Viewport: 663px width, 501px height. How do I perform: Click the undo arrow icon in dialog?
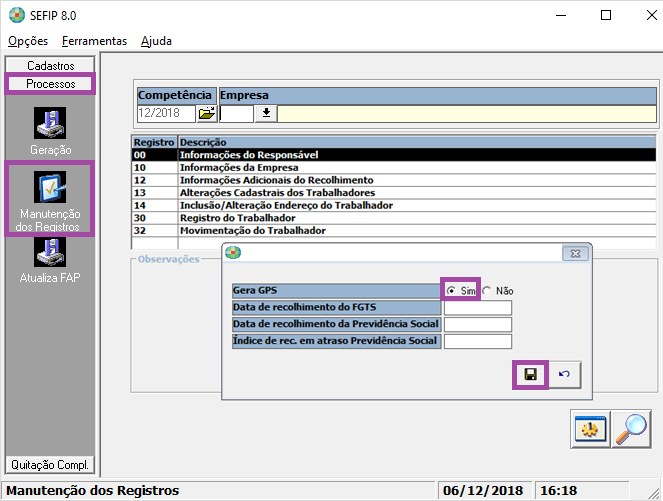tap(564, 374)
